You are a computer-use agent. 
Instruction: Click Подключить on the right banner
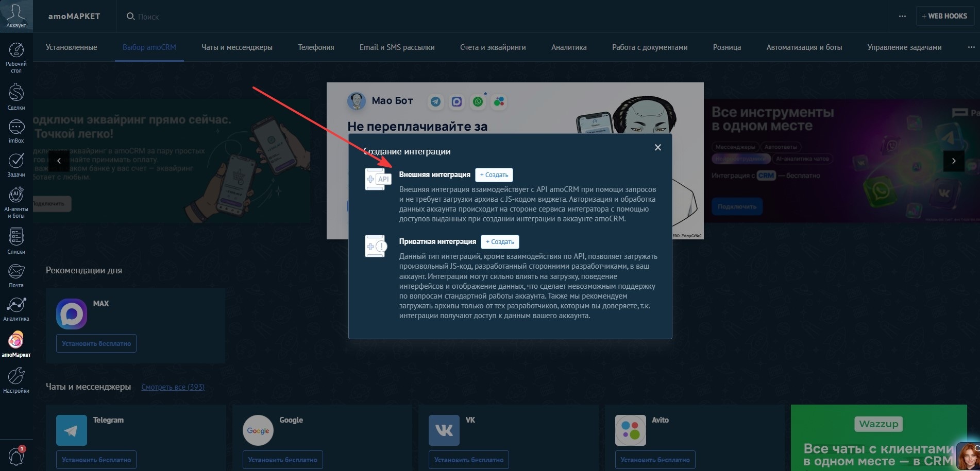[737, 206]
